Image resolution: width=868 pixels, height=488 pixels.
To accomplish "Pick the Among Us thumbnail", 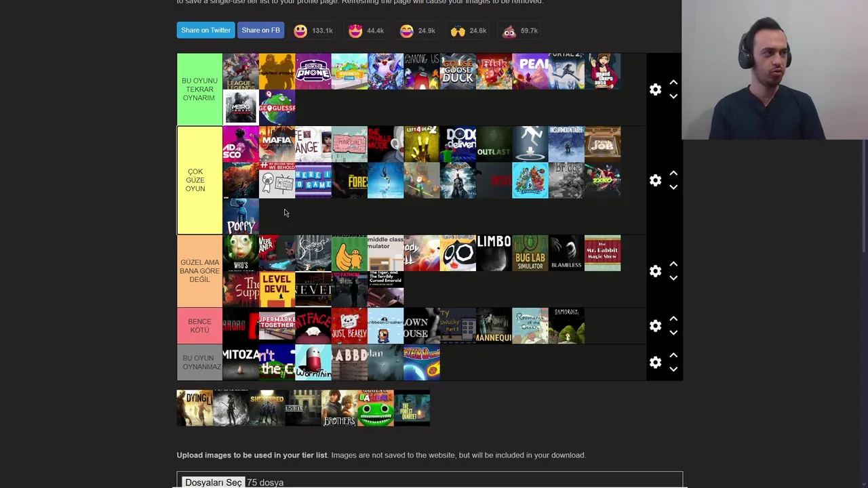I will (422, 71).
